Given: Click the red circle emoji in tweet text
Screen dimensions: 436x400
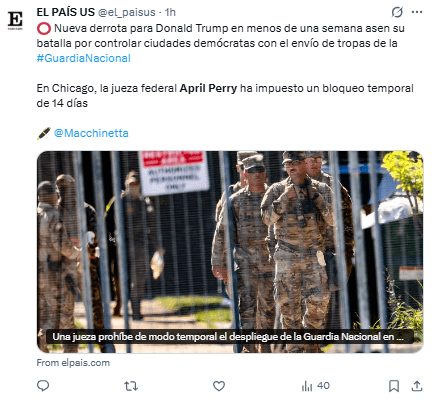Looking at the screenshot, I should [x=44, y=29].
